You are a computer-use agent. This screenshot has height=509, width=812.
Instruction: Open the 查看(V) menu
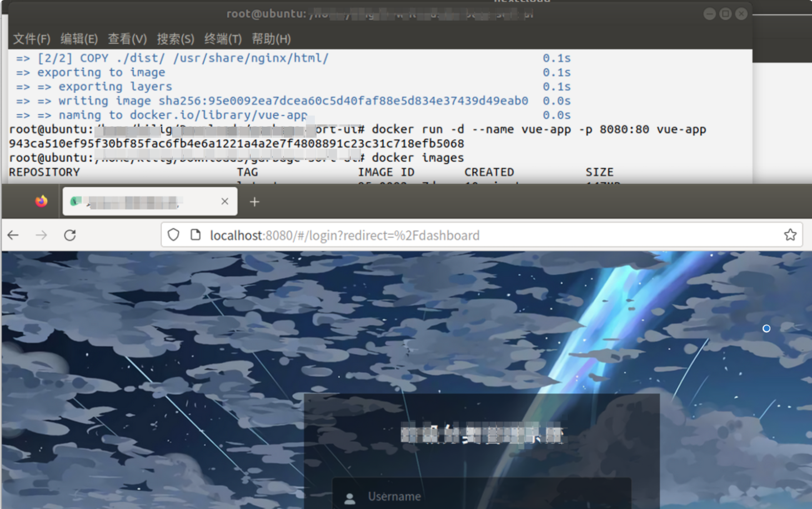pyautogui.click(x=128, y=39)
